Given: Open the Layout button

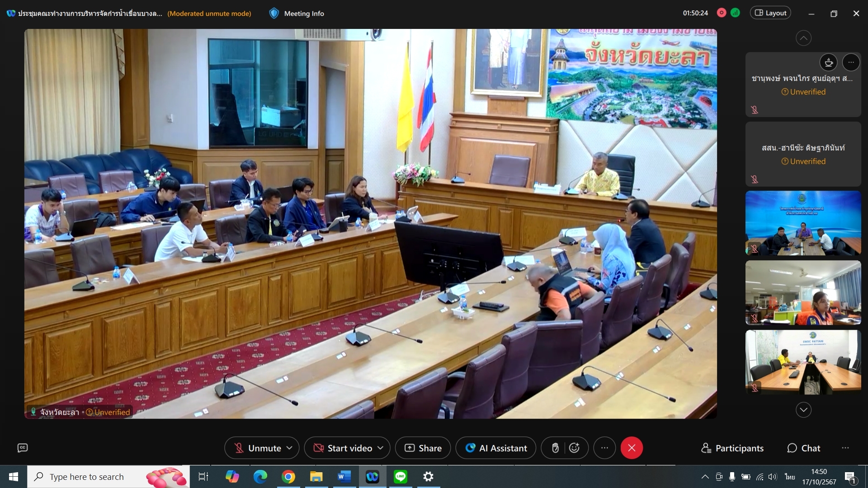Looking at the screenshot, I should [x=771, y=13].
